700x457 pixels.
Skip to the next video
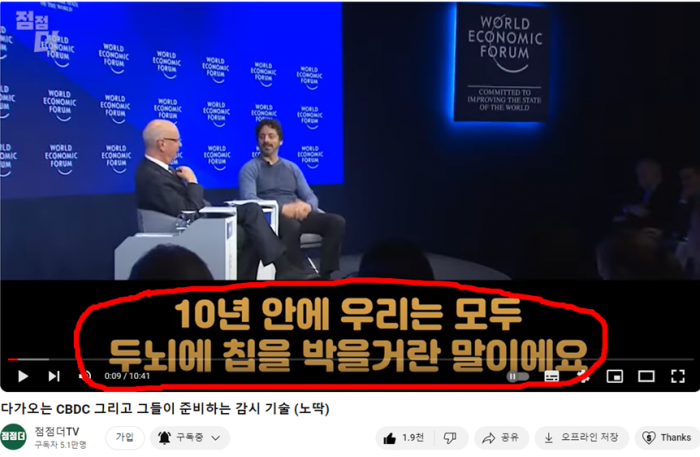[x=54, y=376]
